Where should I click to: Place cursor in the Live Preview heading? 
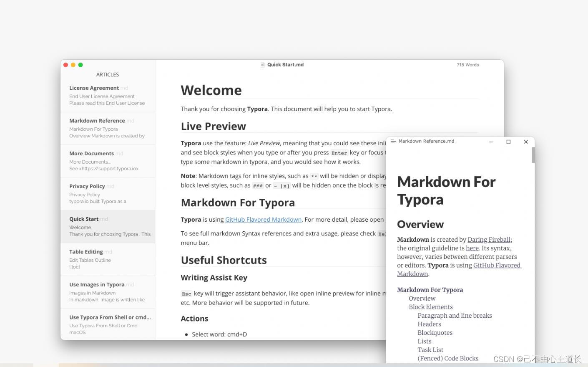tap(213, 126)
